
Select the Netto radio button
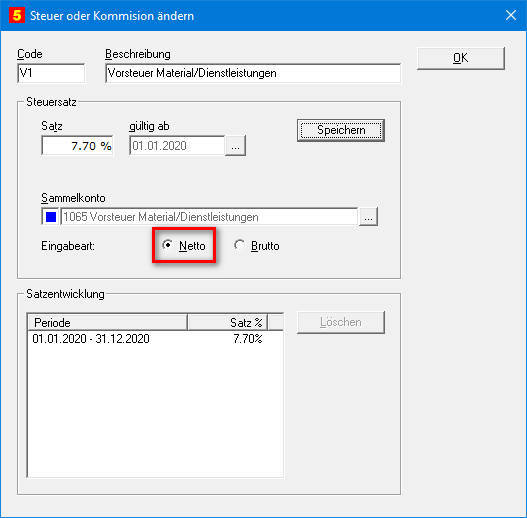coord(167,245)
